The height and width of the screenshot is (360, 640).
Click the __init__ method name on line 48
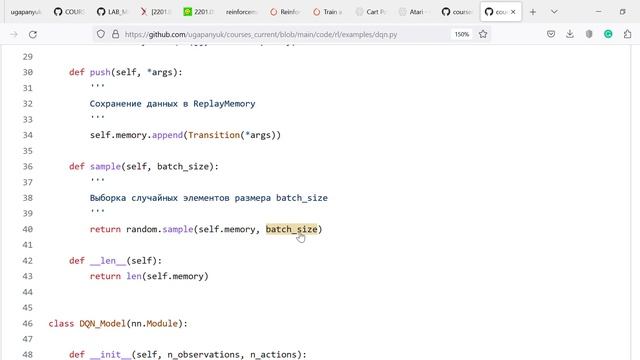pyautogui.click(x=110, y=355)
